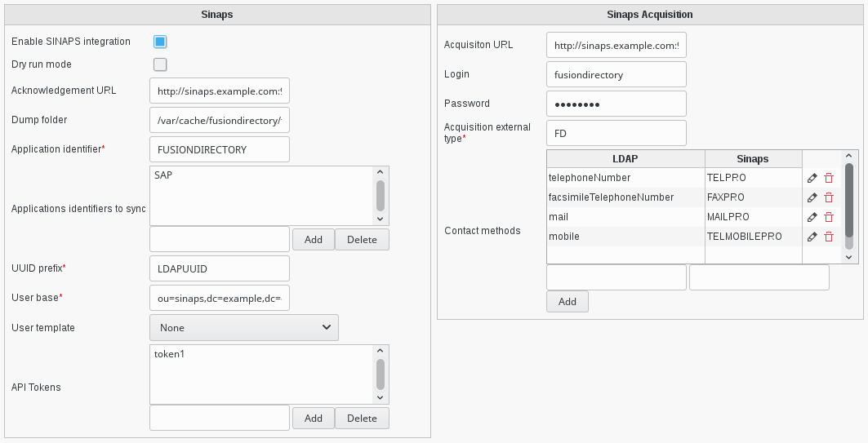Click the Acquisiton URL field
This screenshot has height=443, width=868.
617,45
